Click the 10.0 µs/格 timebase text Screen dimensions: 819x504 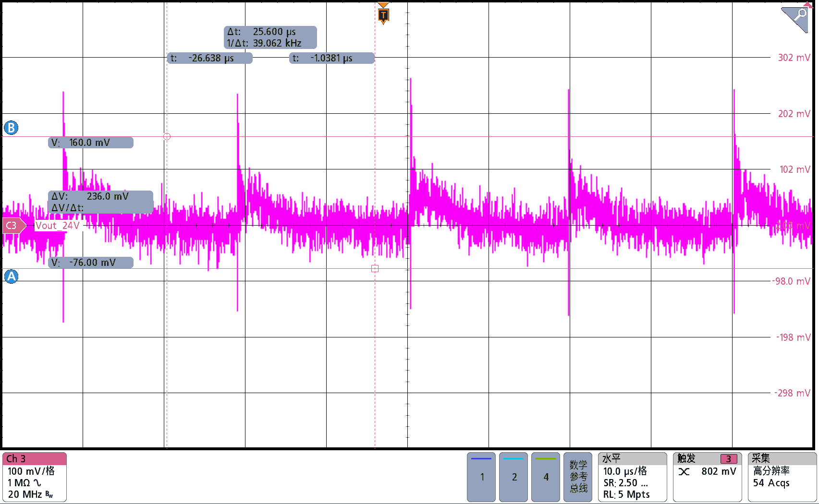(625, 471)
